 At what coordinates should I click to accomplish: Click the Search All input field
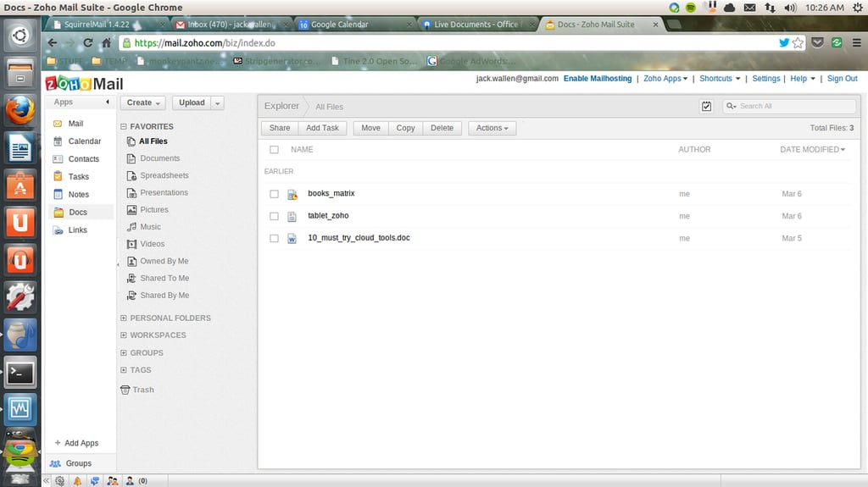(x=790, y=106)
